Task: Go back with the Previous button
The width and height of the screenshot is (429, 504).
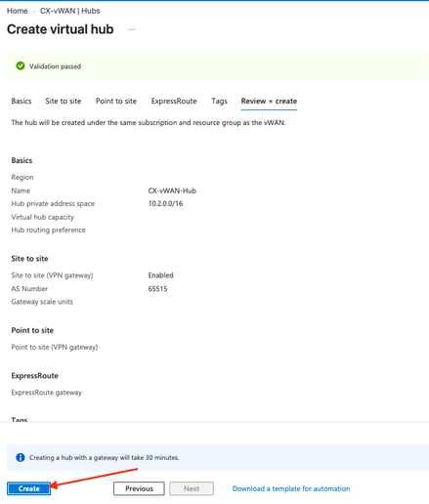Action: coord(139,488)
